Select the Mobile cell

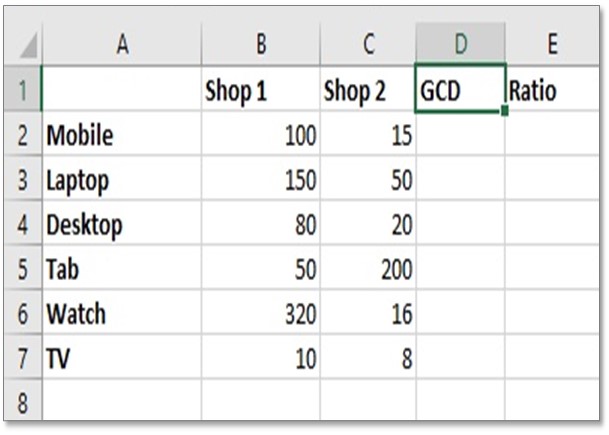pyautogui.click(x=122, y=134)
